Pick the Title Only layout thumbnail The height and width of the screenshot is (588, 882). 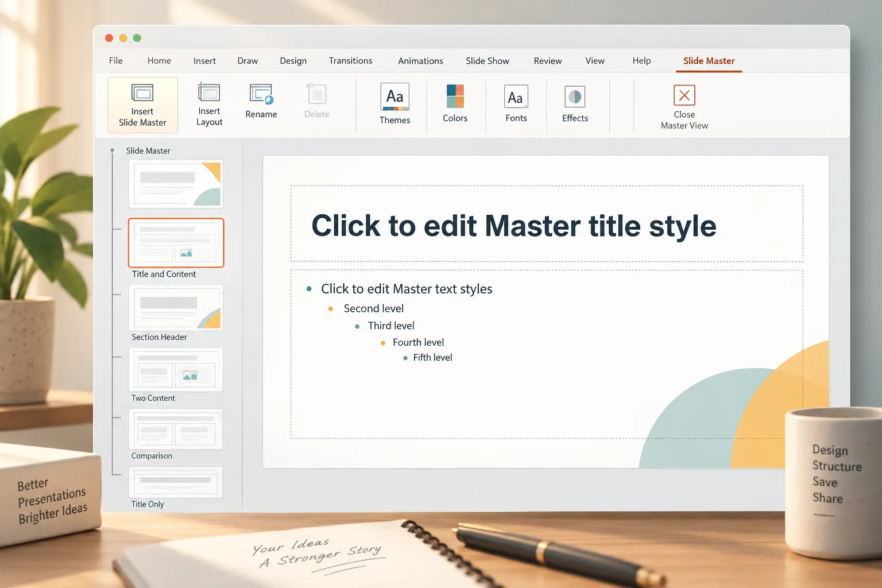176,482
